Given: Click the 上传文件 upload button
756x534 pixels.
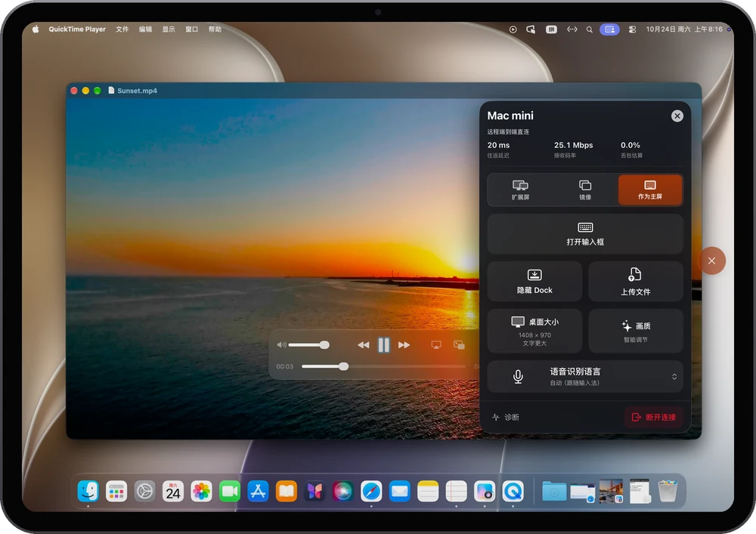Looking at the screenshot, I should click(636, 282).
